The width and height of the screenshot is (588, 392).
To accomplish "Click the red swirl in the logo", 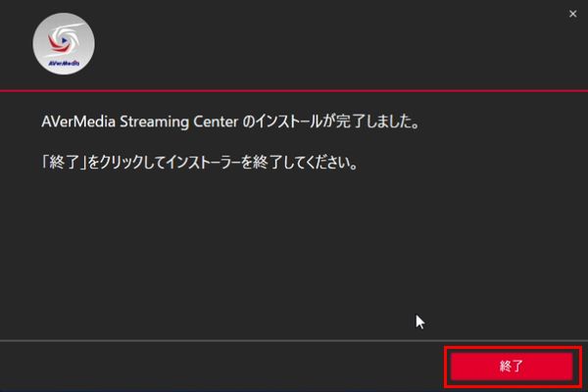I will point(57,43).
